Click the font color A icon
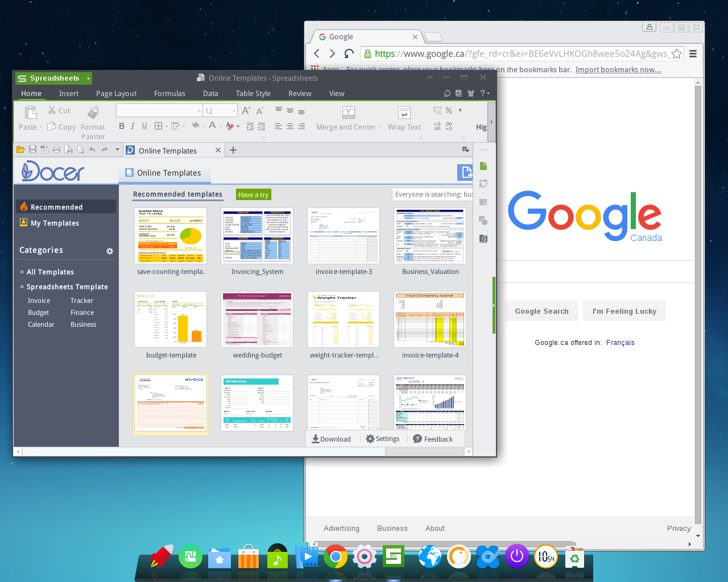The height and width of the screenshot is (582, 728). pos(212,126)
